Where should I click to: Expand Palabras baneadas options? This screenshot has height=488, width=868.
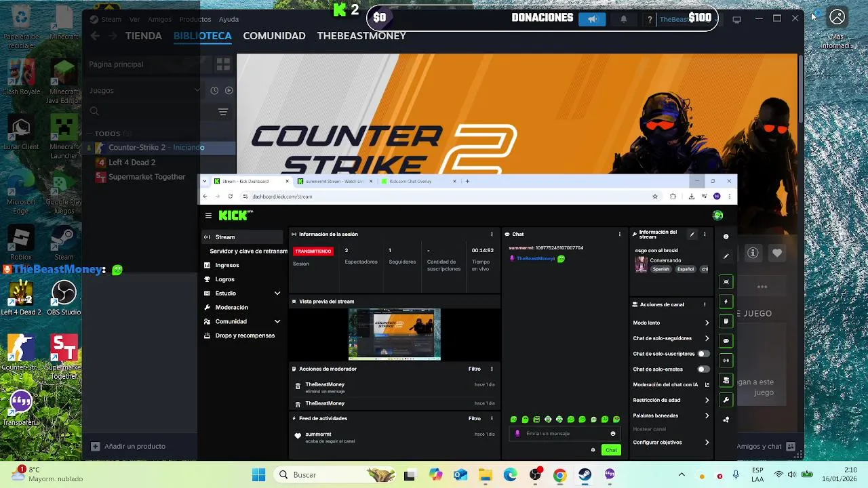click(x=707, y=415)
